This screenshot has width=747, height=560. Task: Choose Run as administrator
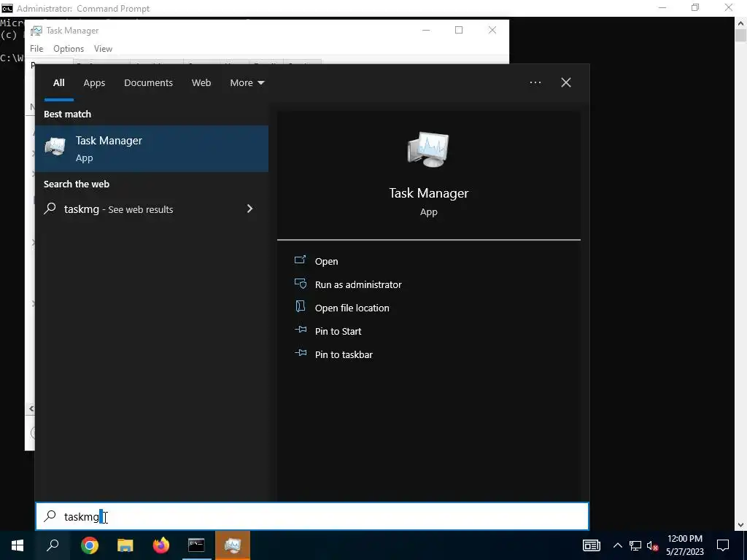358,284
